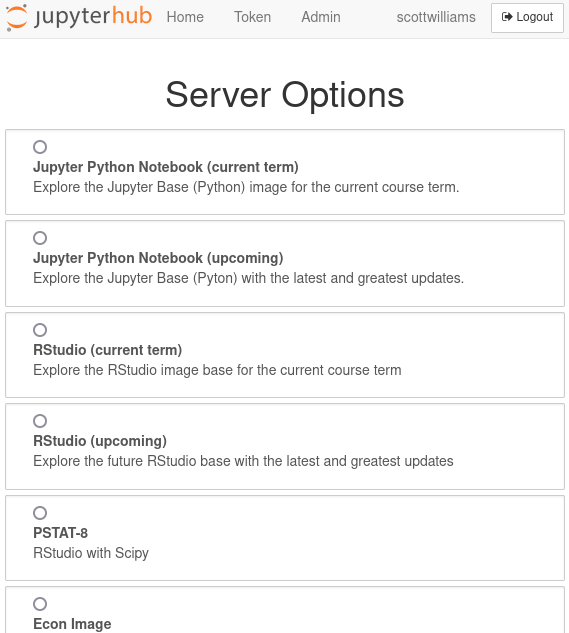Click the 'RStudio with Scipy' description
This screenshot has height=633, width=569.
(x=91, y=553)
